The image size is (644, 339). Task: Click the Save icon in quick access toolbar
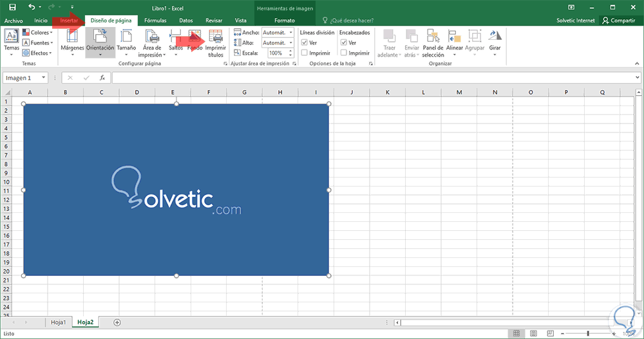[12, 7]
